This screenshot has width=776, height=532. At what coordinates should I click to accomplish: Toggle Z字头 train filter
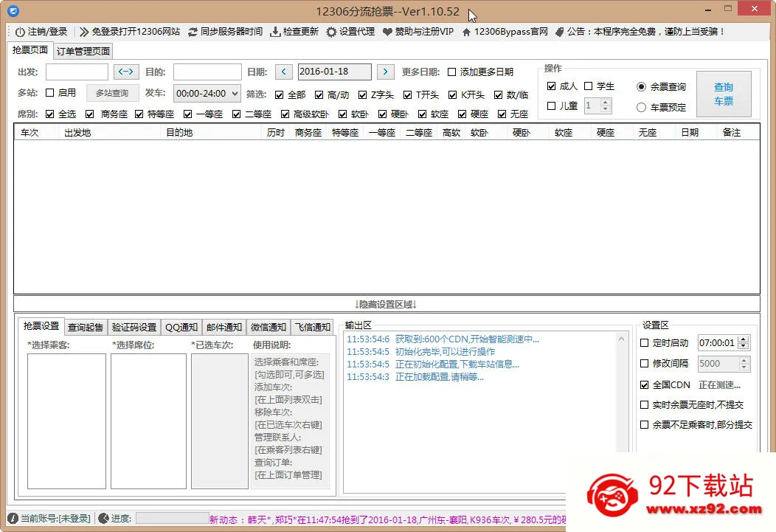click(362, 94)
